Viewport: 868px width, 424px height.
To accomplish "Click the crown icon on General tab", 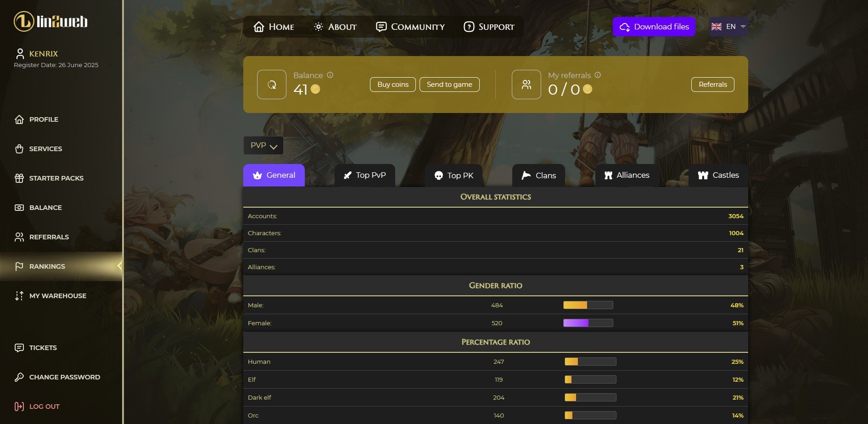I will pyautogui.click(x=258, y=175).
